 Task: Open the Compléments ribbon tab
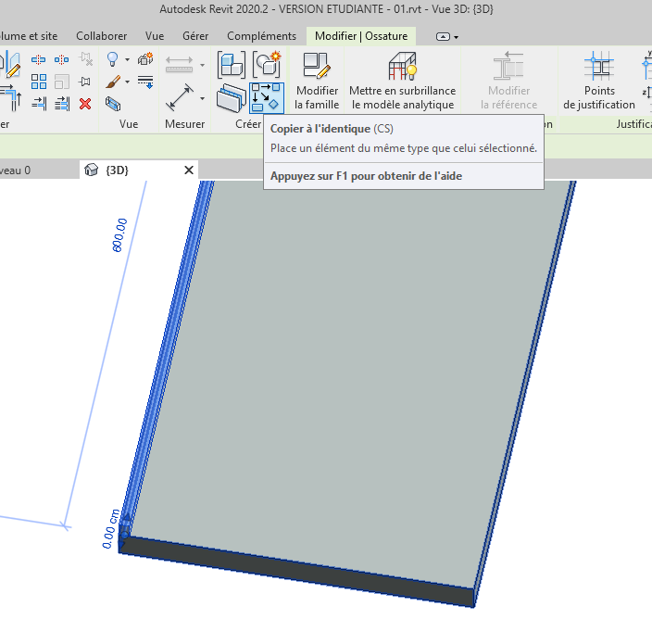click(x=261, y=36)
